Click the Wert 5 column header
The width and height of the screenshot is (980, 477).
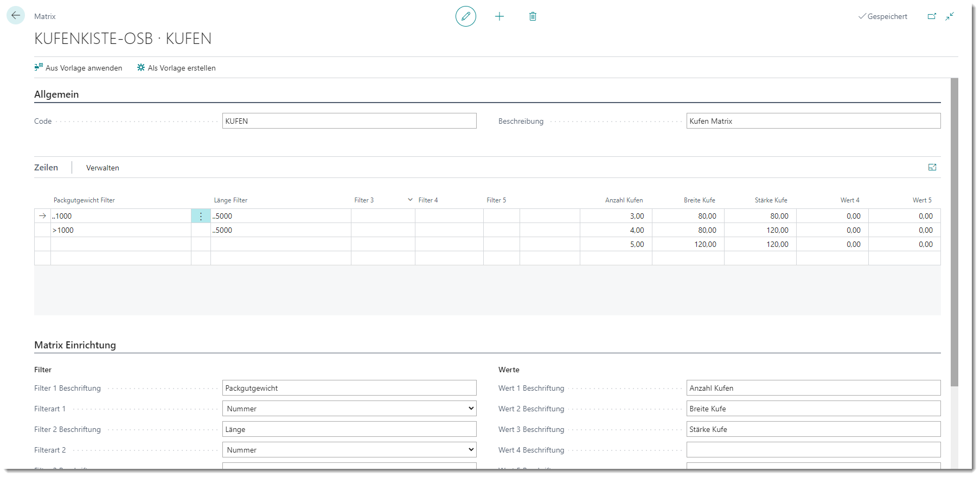click(922, 200)
